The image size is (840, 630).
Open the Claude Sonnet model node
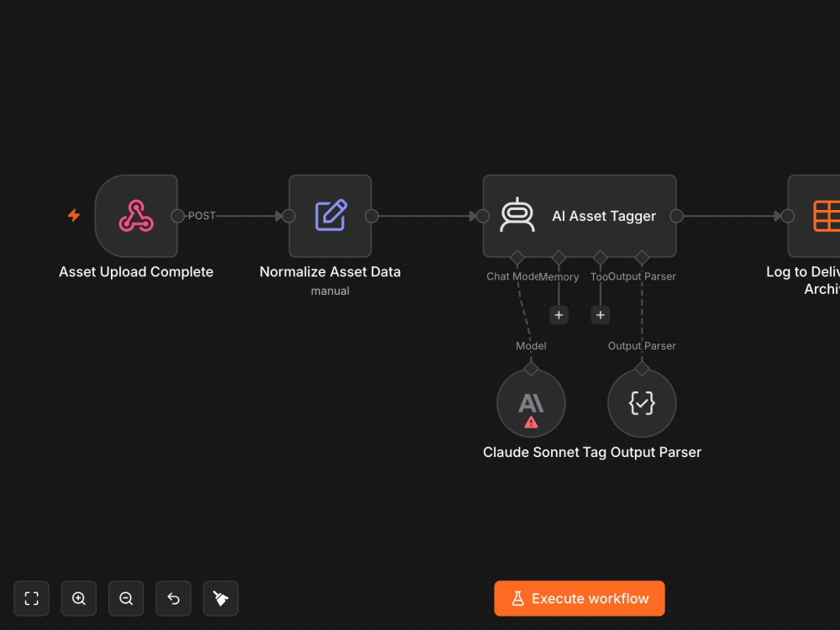pyautogui.click(x=531, y=403)
